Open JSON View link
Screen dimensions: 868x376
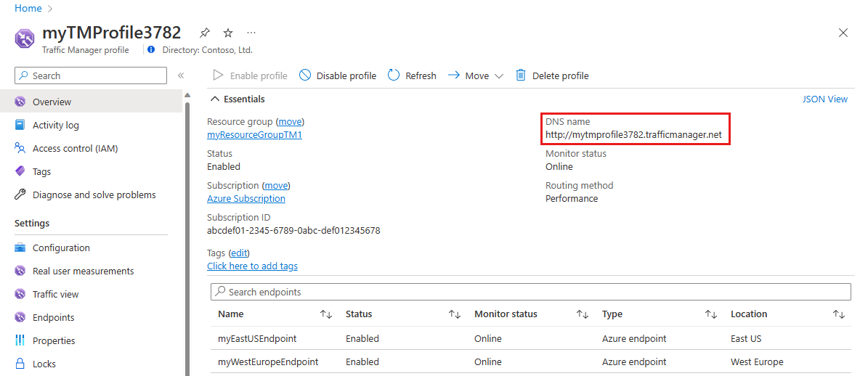[825, 99]
